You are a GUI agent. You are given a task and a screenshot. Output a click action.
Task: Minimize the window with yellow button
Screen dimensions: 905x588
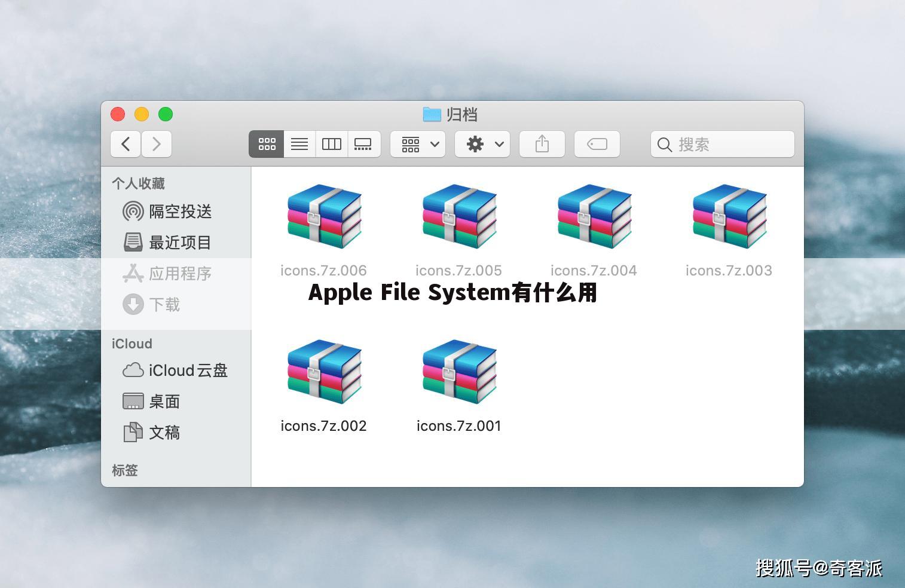tap(142, 114)
